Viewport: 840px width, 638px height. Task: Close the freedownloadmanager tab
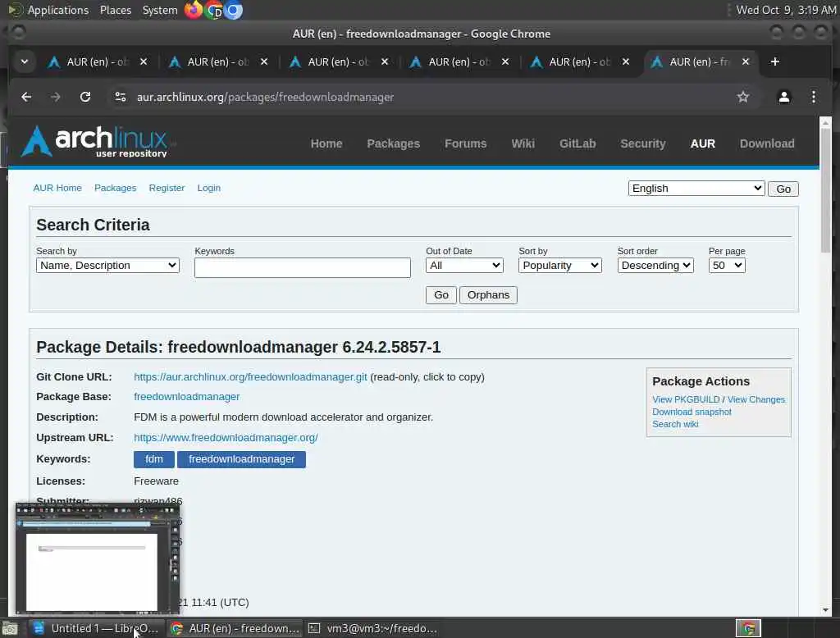tap(745, 62)
